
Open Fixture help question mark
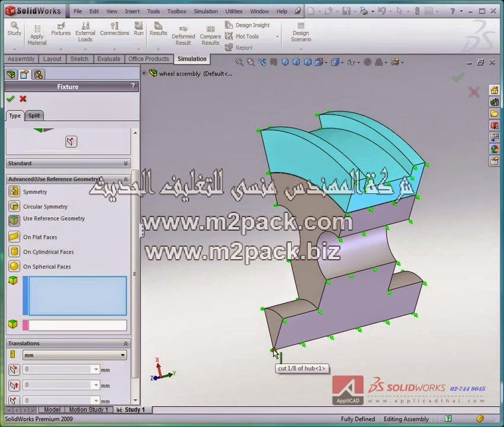point(133,86)
